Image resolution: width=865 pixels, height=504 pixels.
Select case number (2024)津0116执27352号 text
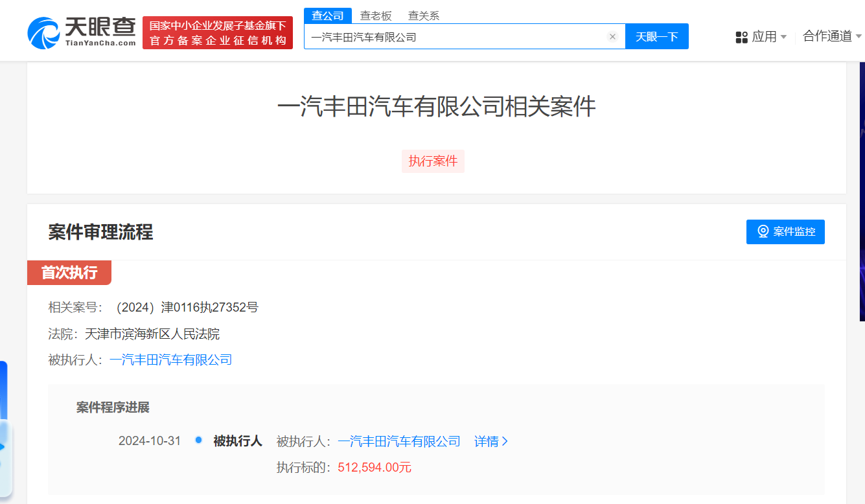coord(186,307)
